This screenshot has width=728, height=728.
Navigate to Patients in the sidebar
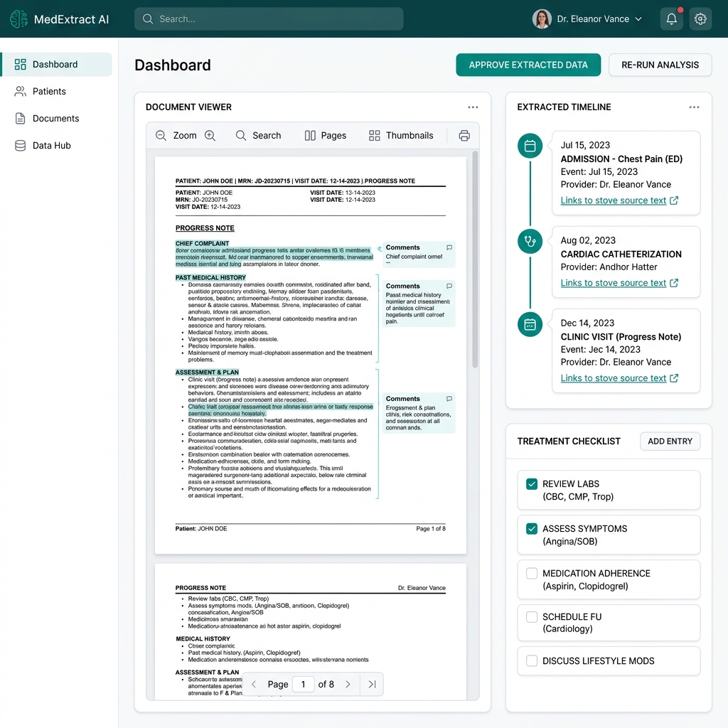tap(49, 92)
